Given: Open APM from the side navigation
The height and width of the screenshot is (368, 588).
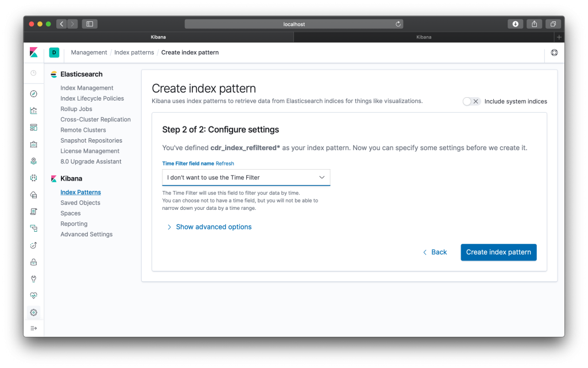Looking at the screenshot, I should pyautogui.click(x=34, y=228).
